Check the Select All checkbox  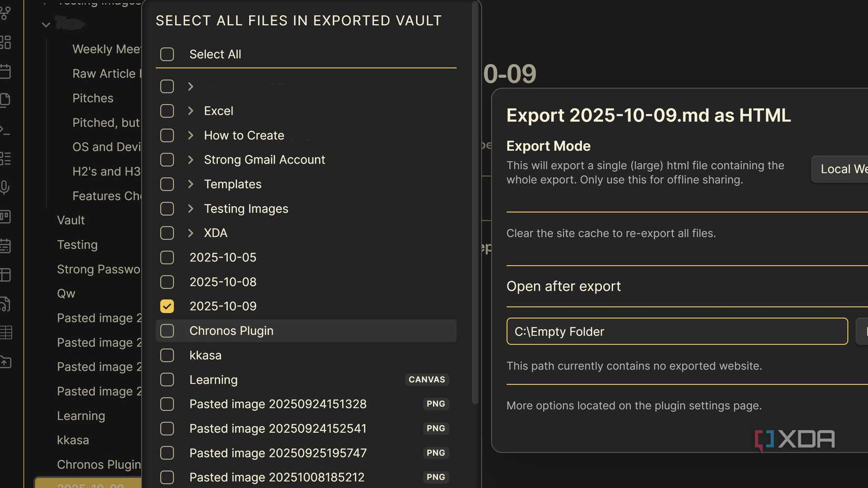(167, 54)
